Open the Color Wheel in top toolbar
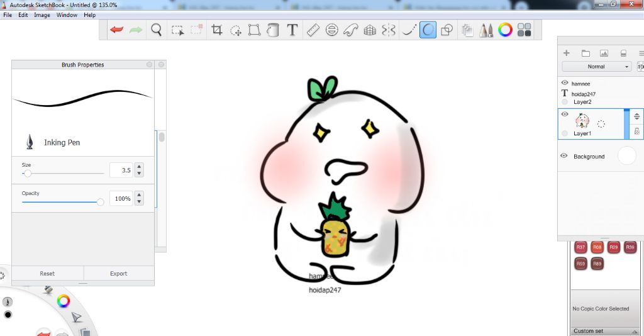 [x=505, y=30]
